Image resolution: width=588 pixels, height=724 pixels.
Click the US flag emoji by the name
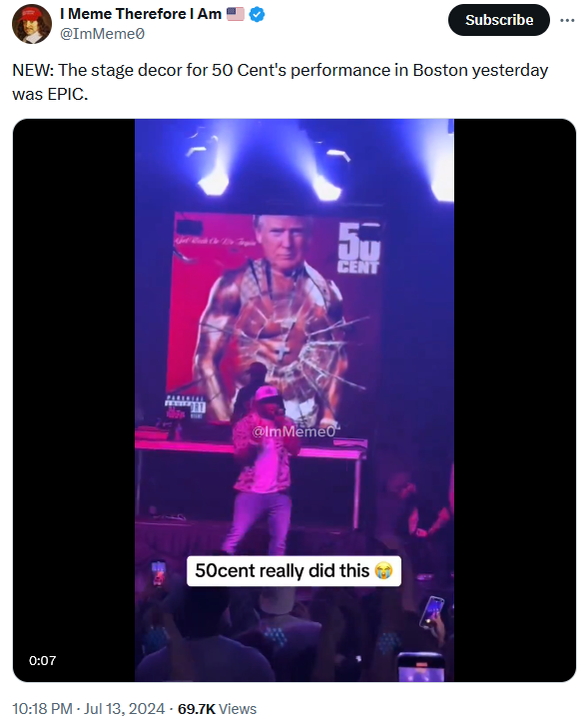tap(236, 14)
